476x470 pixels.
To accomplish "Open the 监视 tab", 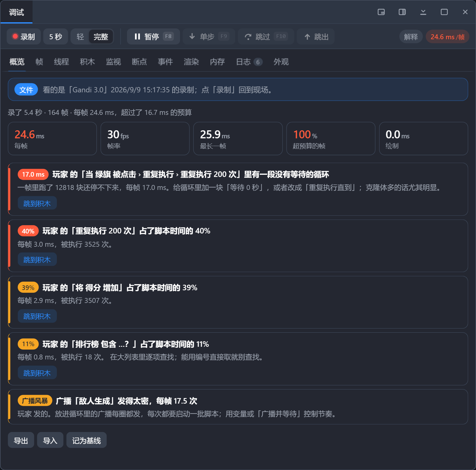I will click(113, 62).
